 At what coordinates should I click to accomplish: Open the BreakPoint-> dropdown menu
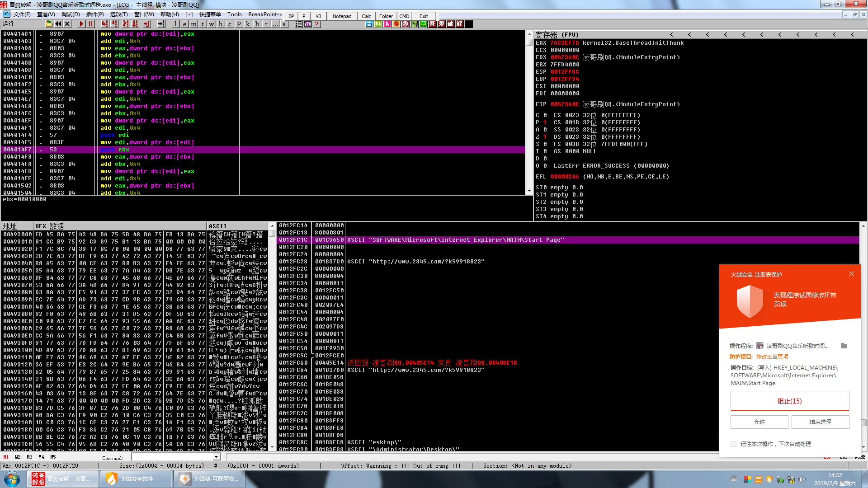(265, 14)
